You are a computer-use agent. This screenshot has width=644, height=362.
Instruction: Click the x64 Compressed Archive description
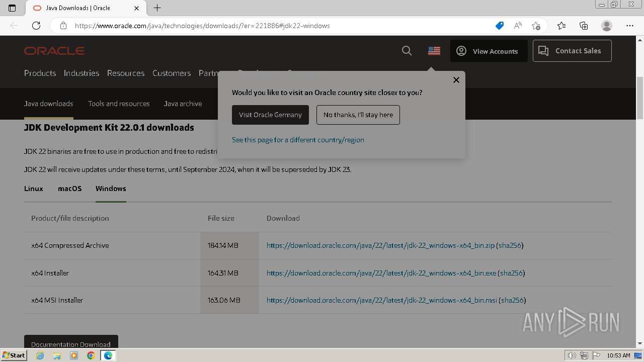click(x=70, y=245)
